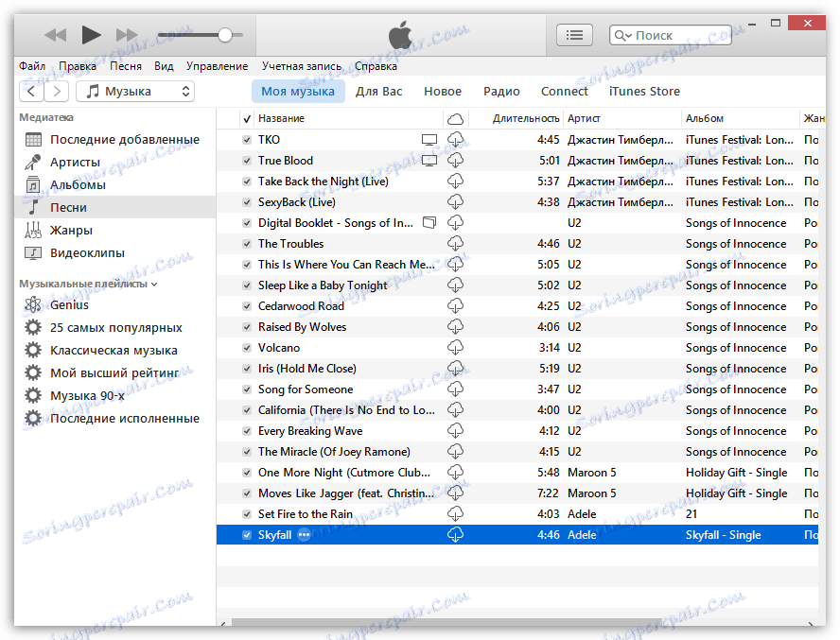Switch to the Радио tab
This screenshot has height=640, width=840.
[501, 92]
